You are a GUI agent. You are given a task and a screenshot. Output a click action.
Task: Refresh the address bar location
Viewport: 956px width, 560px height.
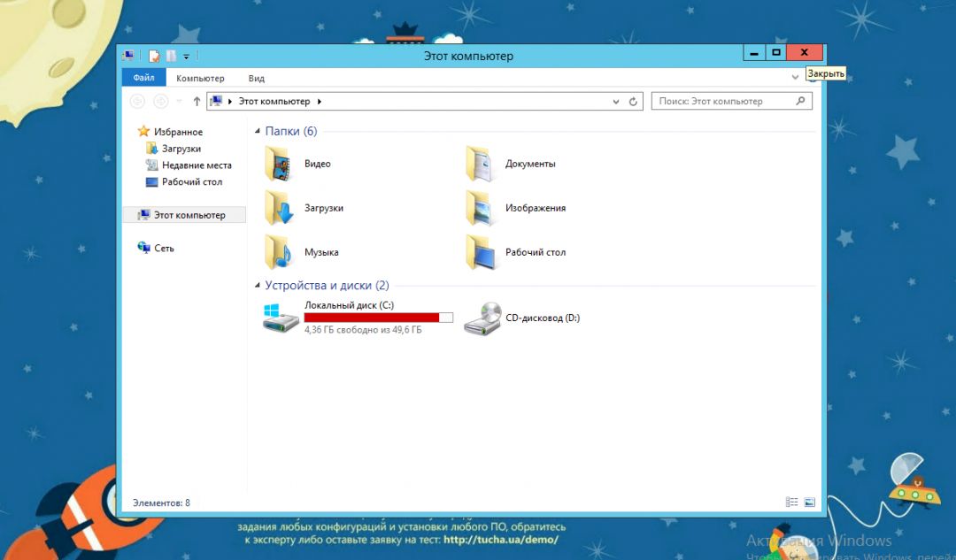coord(633,102)
